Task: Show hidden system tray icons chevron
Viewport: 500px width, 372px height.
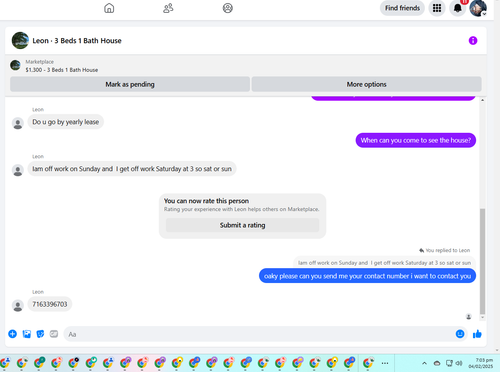Action: (x=424, y=363)
